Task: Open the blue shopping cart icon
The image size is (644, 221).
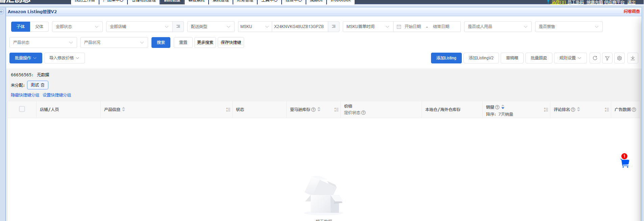Action: (x=625, y=163)
